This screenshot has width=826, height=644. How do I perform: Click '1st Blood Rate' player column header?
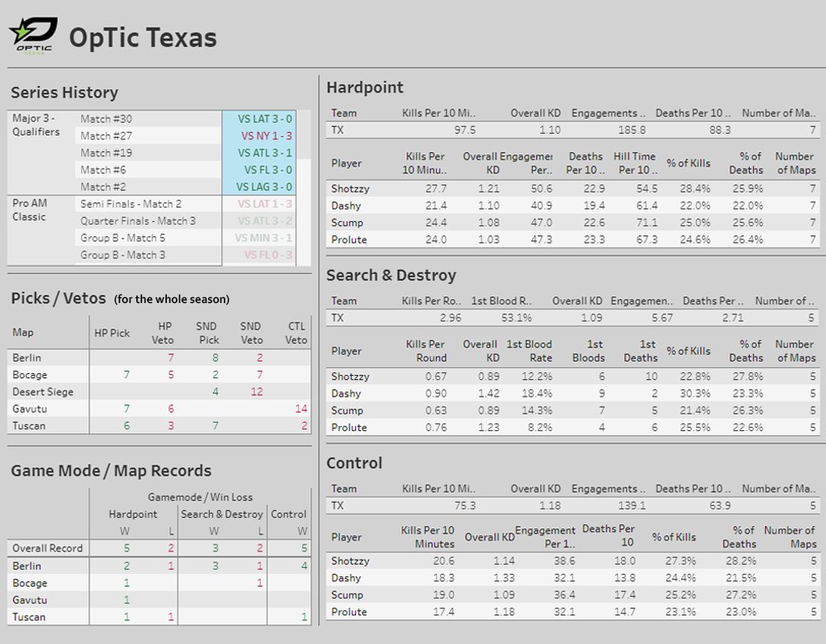pyautogui.click(x=529, y=351)
